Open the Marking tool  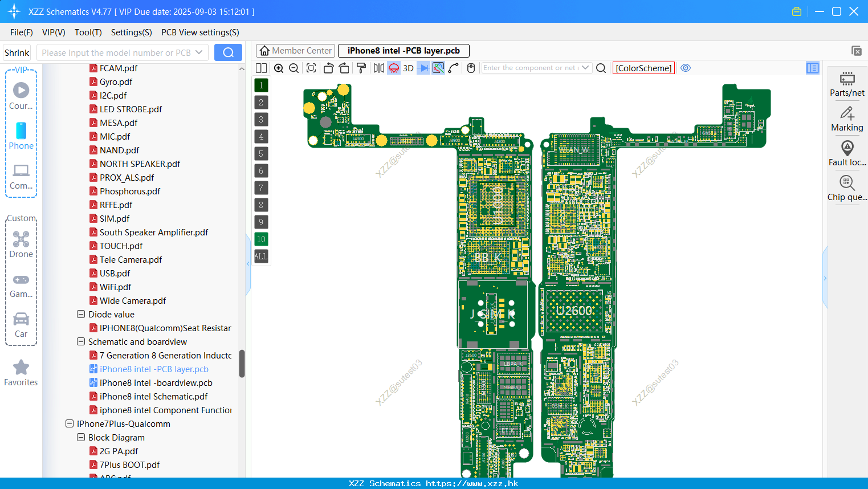click(847, 119)
